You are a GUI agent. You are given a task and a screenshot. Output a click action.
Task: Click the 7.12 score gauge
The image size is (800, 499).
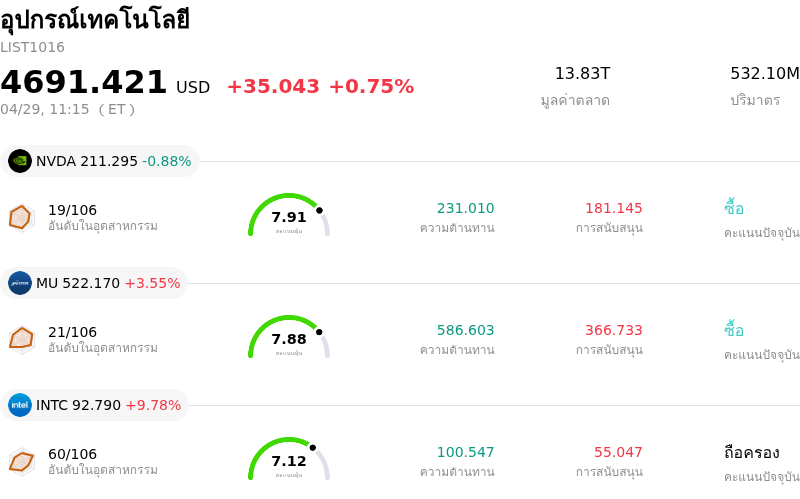(289, 460)
